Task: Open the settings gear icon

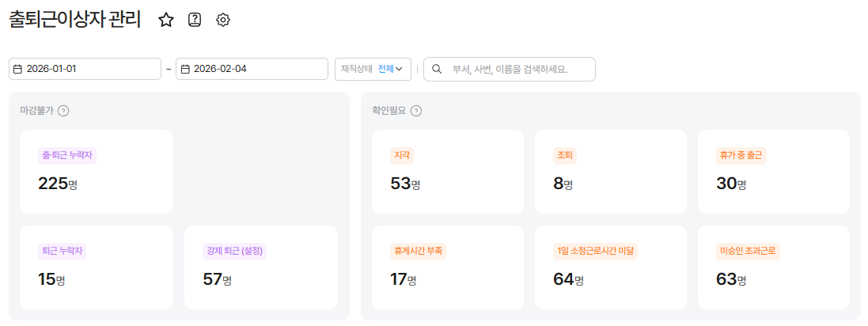Action: click(x=223, y=21)
